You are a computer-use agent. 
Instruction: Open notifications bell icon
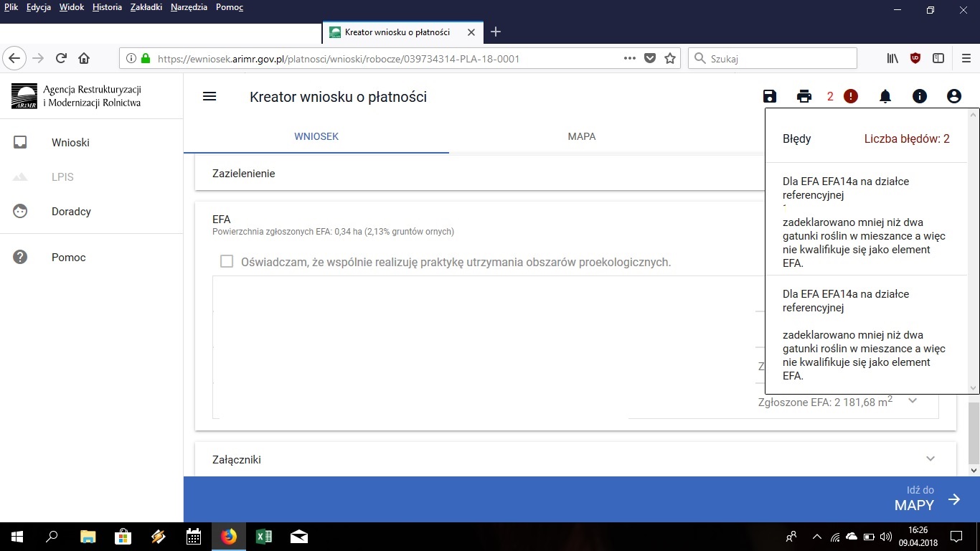(885, 97)
